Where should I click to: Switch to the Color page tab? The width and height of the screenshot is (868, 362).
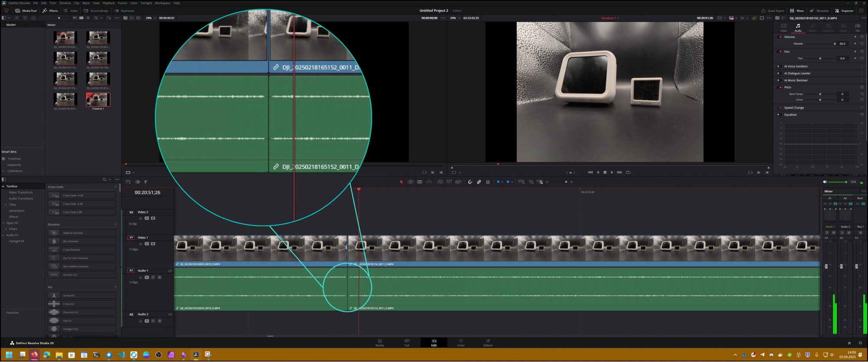click(x=461, y=342)
